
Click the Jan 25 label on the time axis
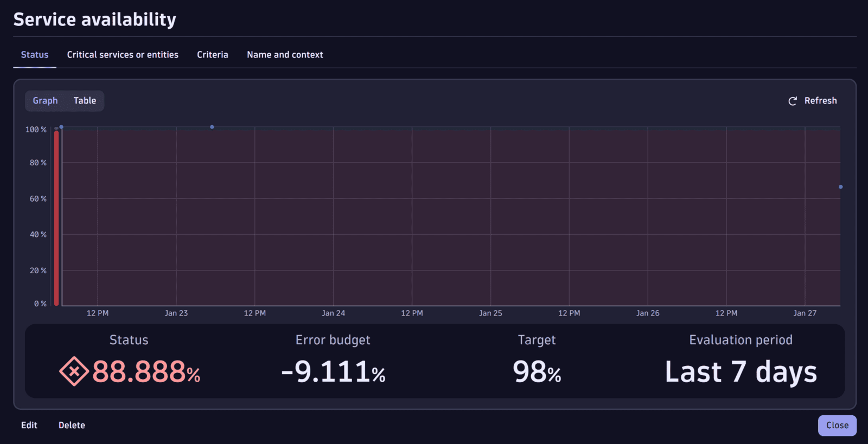tap(490, 313)
